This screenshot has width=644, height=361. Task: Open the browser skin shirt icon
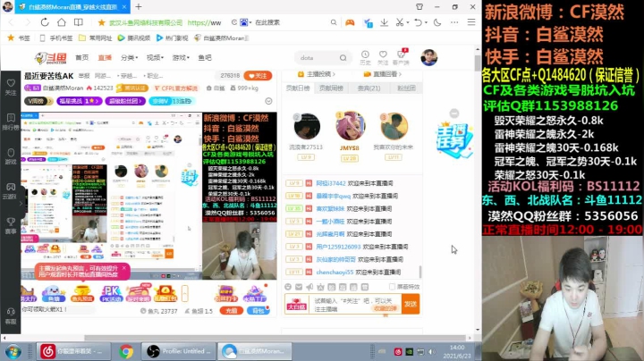click(x=419, y=6)
